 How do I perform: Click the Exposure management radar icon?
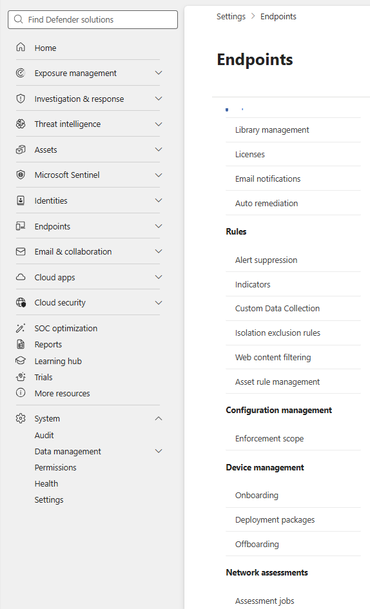coord(21,73)
